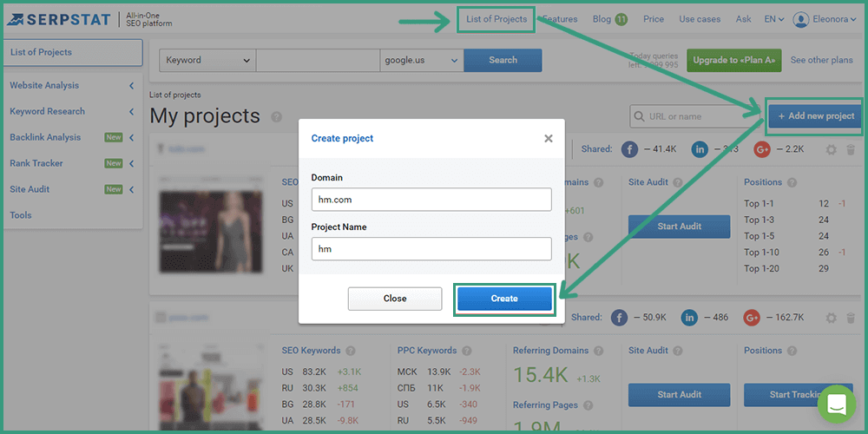Click See other plans link
The image size is (868, 434).
pos(821,61)
